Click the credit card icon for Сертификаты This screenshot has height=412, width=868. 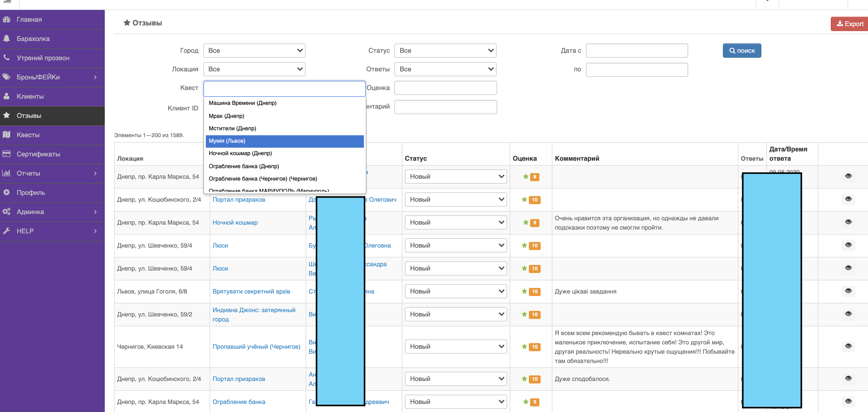[x=7, y=154]
